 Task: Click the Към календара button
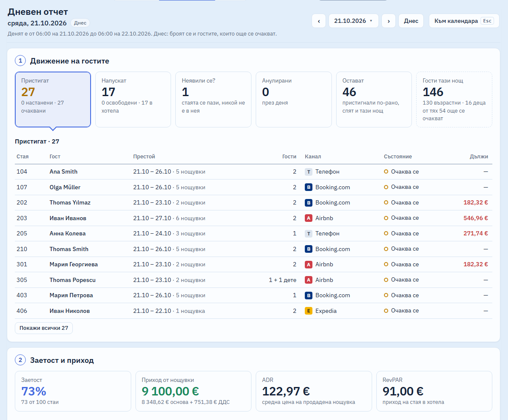(464, 21)
